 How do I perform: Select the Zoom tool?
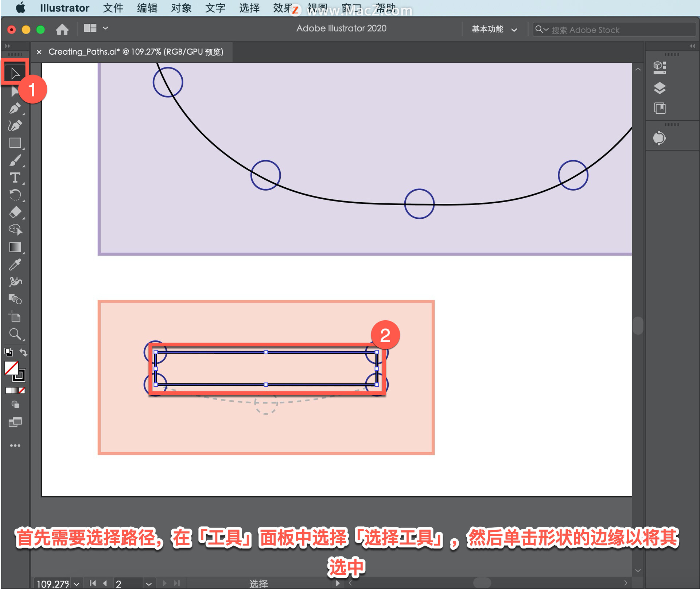[15, 334]
